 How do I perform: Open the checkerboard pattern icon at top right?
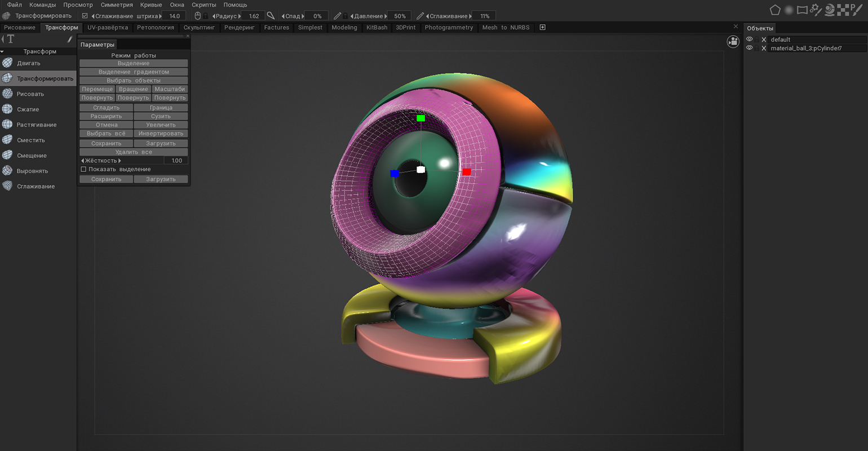pos(843,10)
